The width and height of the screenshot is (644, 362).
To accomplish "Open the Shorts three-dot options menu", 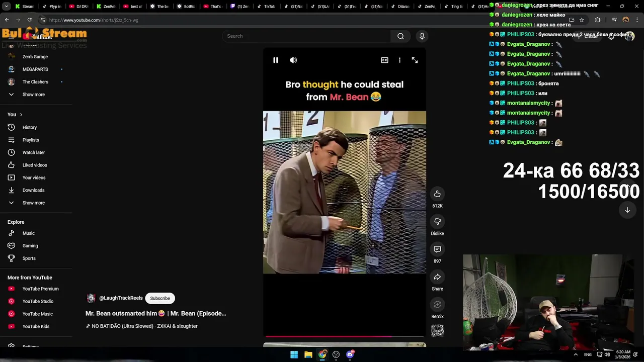I will pyautogui.click(x=399, y=60).
